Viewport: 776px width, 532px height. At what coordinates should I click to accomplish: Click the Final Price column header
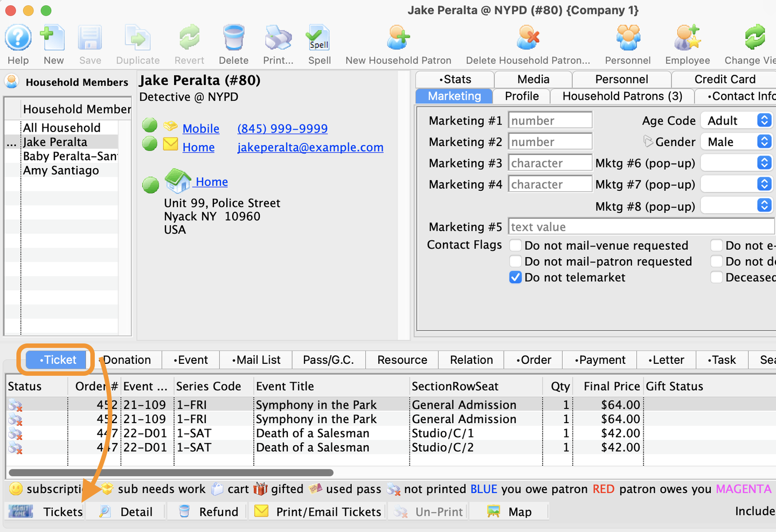point(608,386)
